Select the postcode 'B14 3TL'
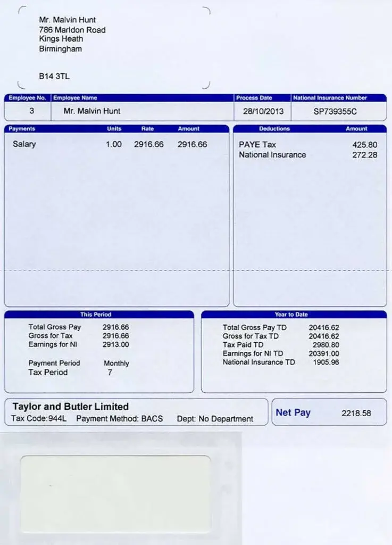This screenshot has height=545, width=392. pyautogui.click(x=54, y=76)
